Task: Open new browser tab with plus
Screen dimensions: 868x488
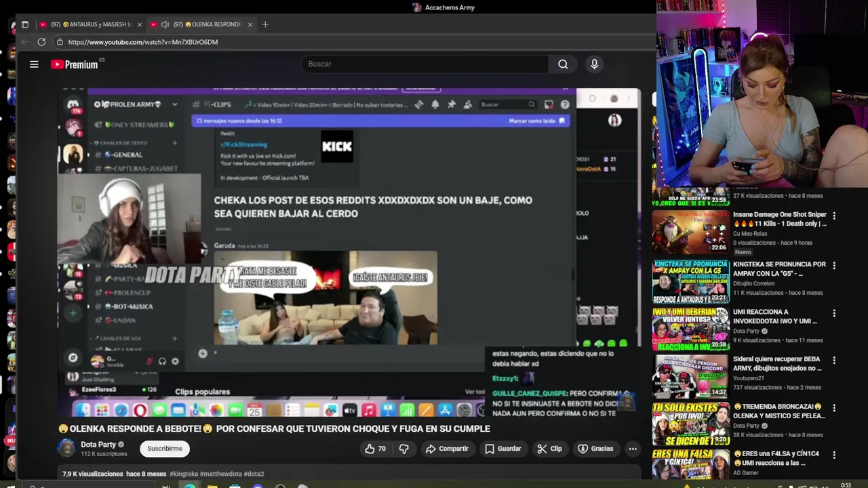Action: pyautogui.click(x=265, y=24)
